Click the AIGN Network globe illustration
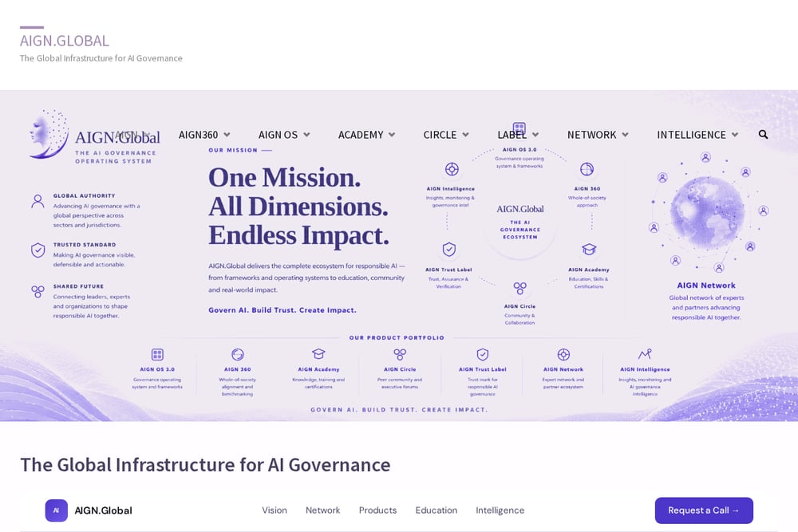798x532 pixels. [x=707, y=213]
